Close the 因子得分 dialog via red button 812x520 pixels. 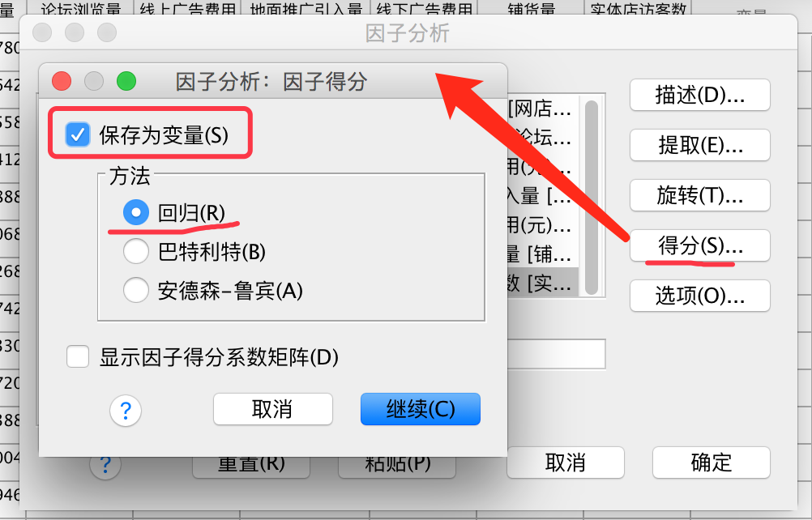(x=62, y=81)
